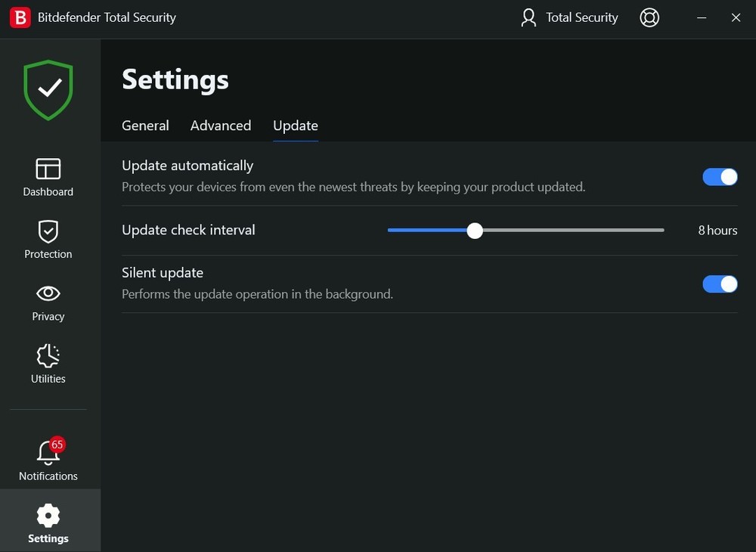This screenshot has height=552, width=756.
Task: Open the Protection shield icon
Action: [x=48, y=231]
